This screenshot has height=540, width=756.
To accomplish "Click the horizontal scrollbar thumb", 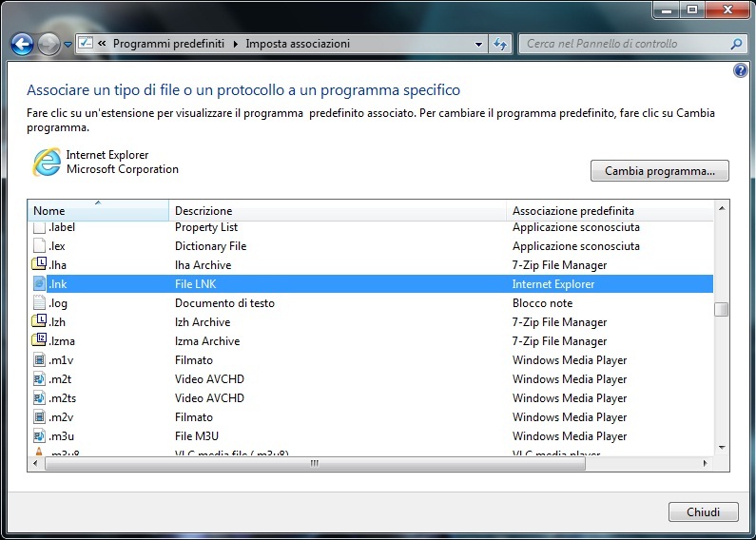I will coord(315,463).
